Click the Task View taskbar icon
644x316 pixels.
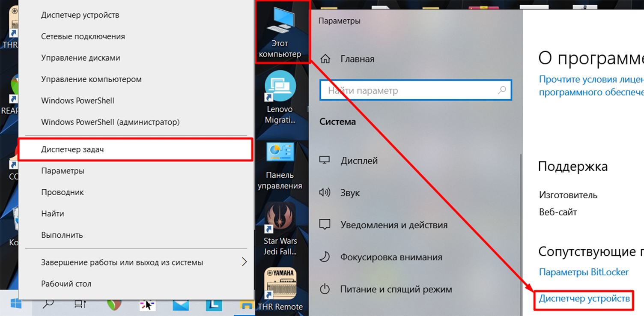point(80,304)
